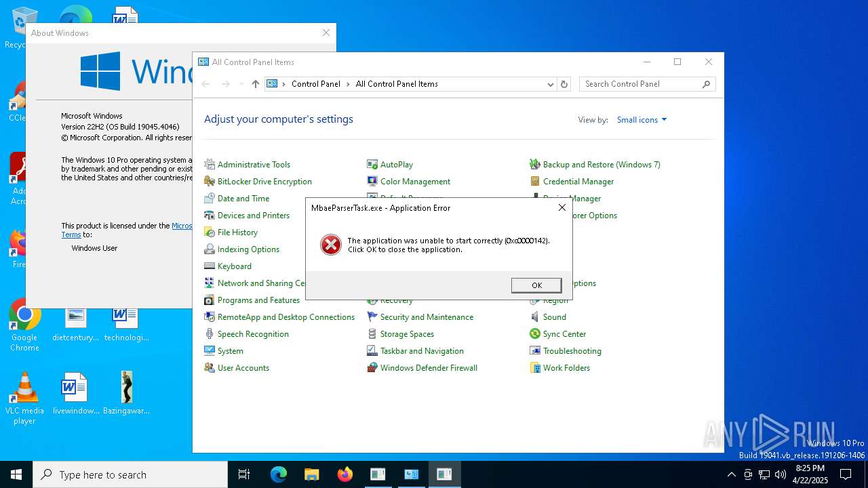Click OK in the Application Error dialog

(536, 285)
